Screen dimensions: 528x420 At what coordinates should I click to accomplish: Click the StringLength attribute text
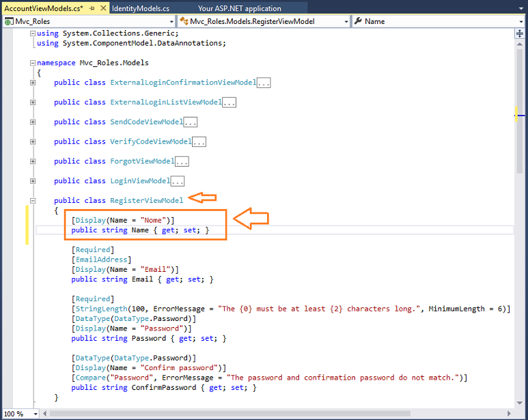point(101,309)
